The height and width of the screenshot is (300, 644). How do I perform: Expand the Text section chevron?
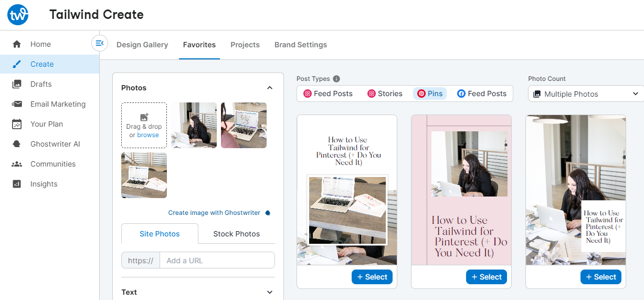pyautogui.click(x=270, y=292)
